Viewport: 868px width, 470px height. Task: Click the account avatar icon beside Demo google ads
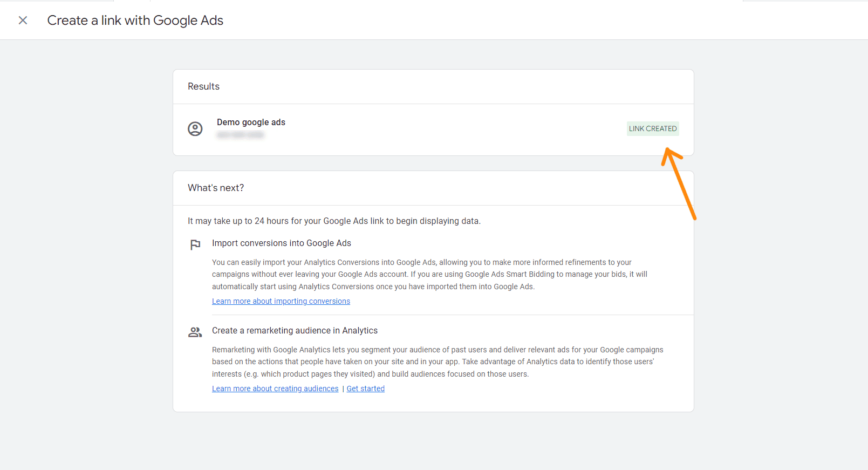pyautogui.click(x=195, y=129)
